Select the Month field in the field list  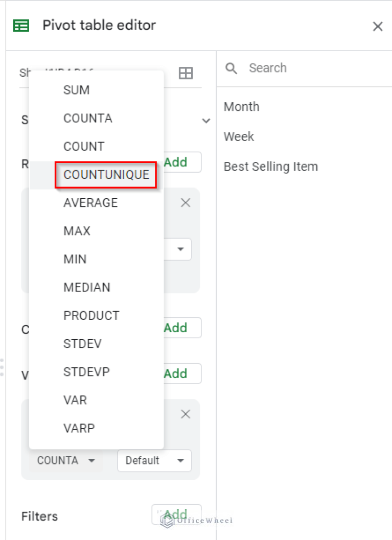241,107
